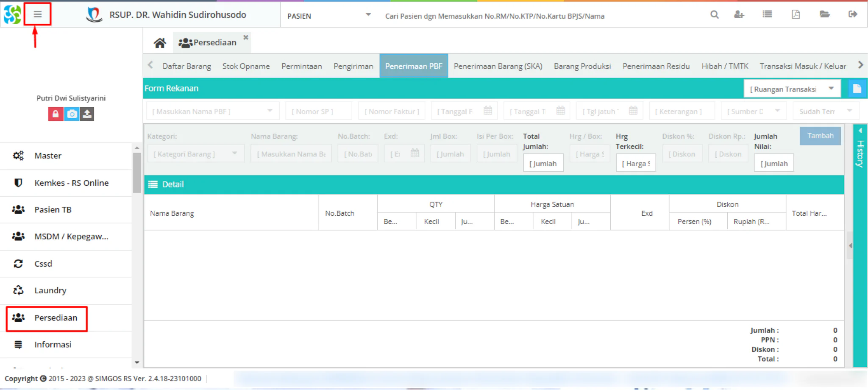Screen dimensions: 868x390
Task: Click the Tambah button
Action: point(820,136)
